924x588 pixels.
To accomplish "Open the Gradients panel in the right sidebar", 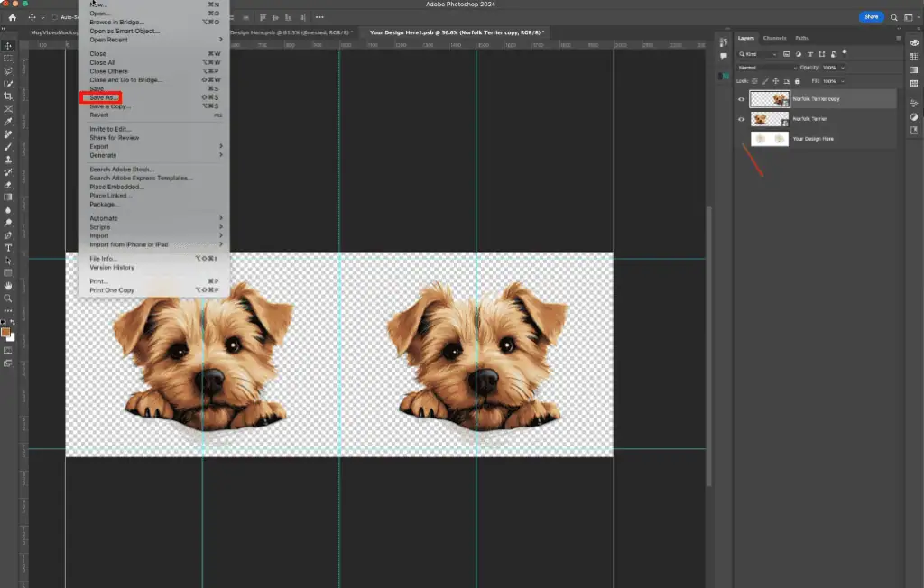I will pos(914,69).
